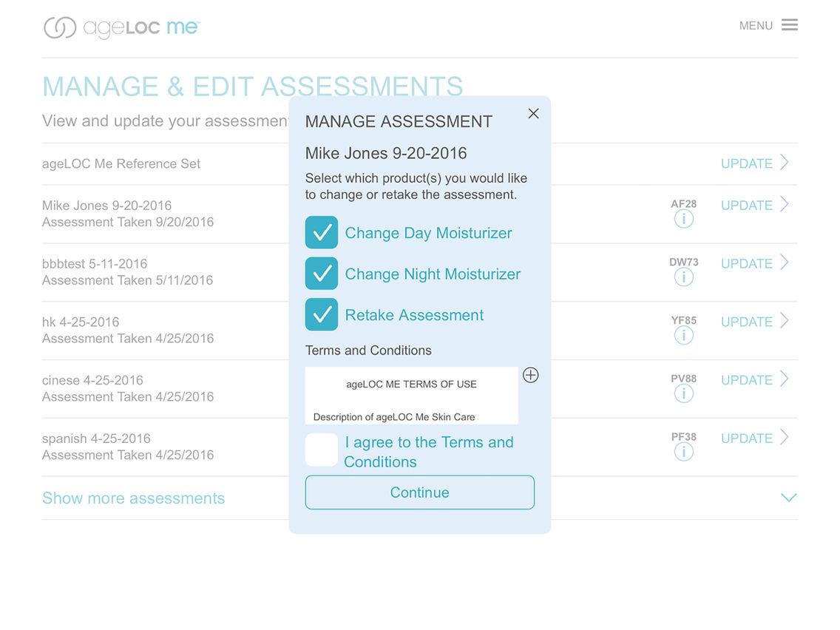The height and width of the screenshot is (630, 840).
Task: Click the PF38 assessment code
Action: click(683, 437)
